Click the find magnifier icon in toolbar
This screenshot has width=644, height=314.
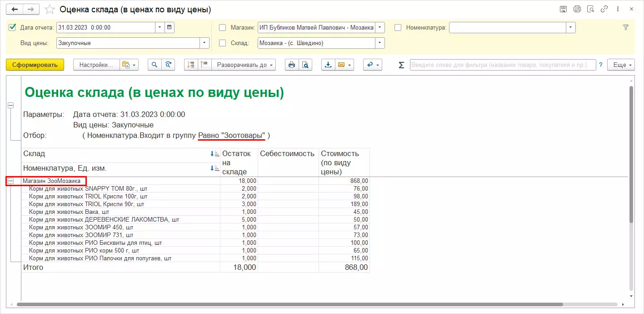click(x=155, y=65)
